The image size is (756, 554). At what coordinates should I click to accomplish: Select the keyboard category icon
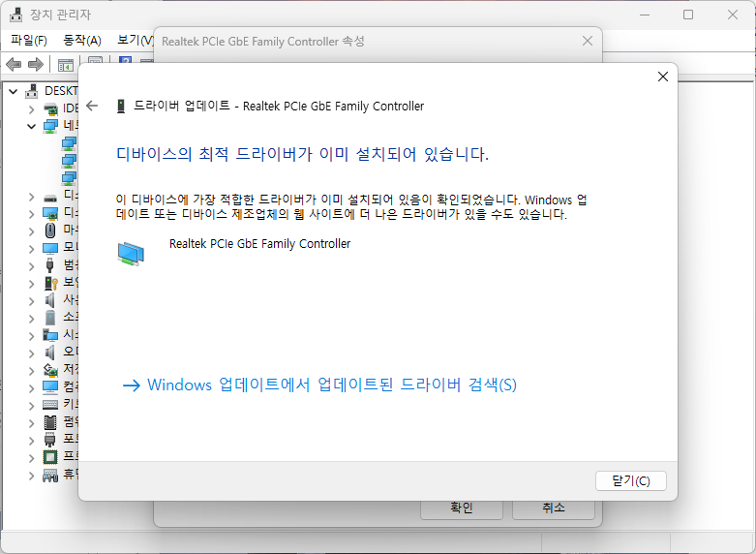coord(50,405)
